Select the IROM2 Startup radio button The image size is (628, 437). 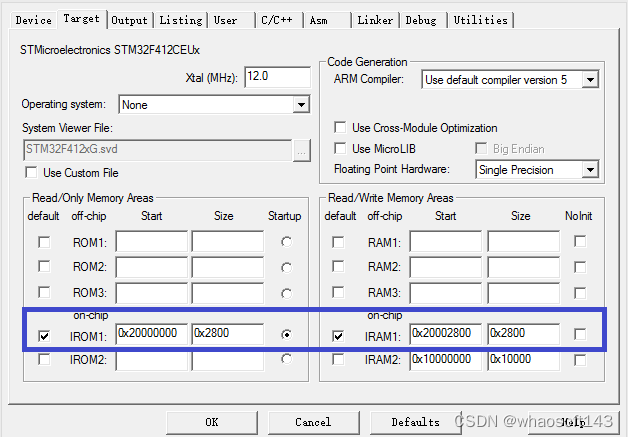(286, 359)
